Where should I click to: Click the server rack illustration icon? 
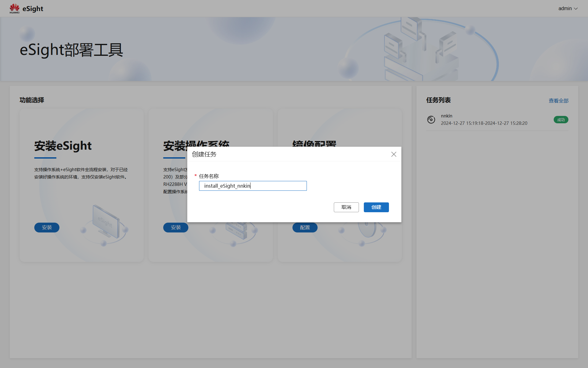pyautogui.click(x=236, y=232)
